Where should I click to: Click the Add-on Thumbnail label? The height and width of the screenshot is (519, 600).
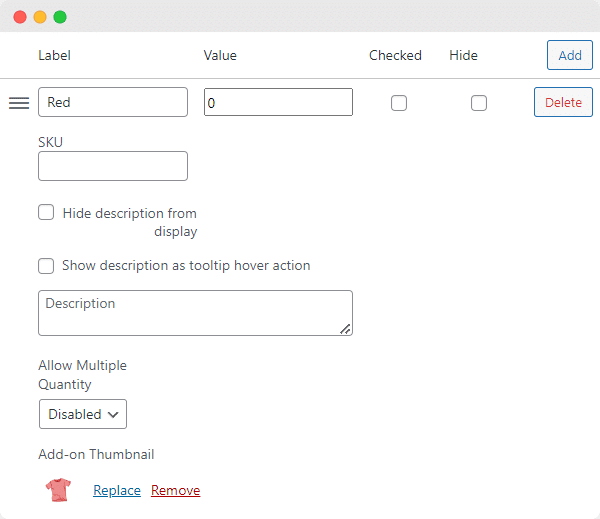click(x=96, y=454)
